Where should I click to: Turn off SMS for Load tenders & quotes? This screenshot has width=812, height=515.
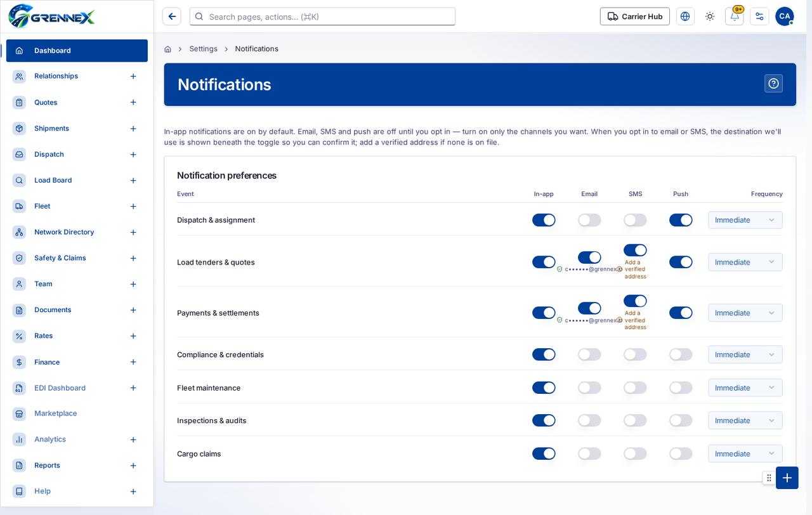[x=635, y=251]
